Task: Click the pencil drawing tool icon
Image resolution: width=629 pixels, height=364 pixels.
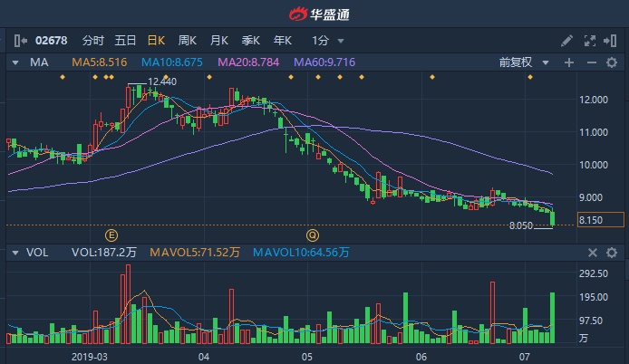Action: pos(567,41)
